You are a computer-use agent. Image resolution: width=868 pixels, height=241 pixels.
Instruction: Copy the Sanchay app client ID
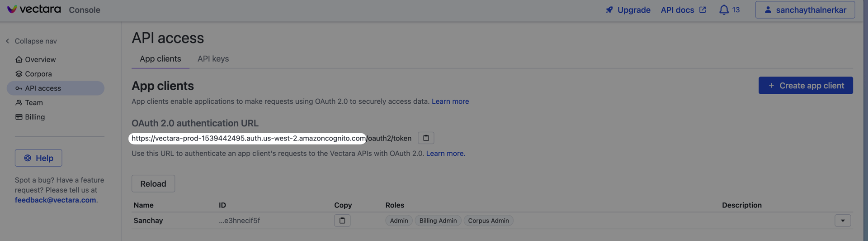click(x=342, y=221)
